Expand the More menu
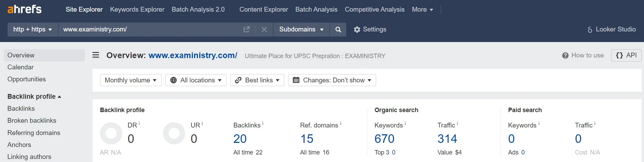This screenshot has height=162, width=644. point(422,10)
